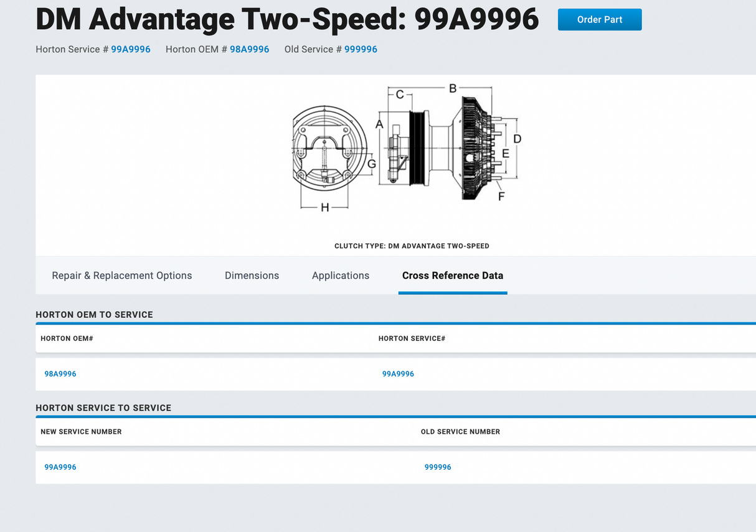Open 99A9996 in the Horton Service# column
Screen dimensions: 756x532
[398, 374]
